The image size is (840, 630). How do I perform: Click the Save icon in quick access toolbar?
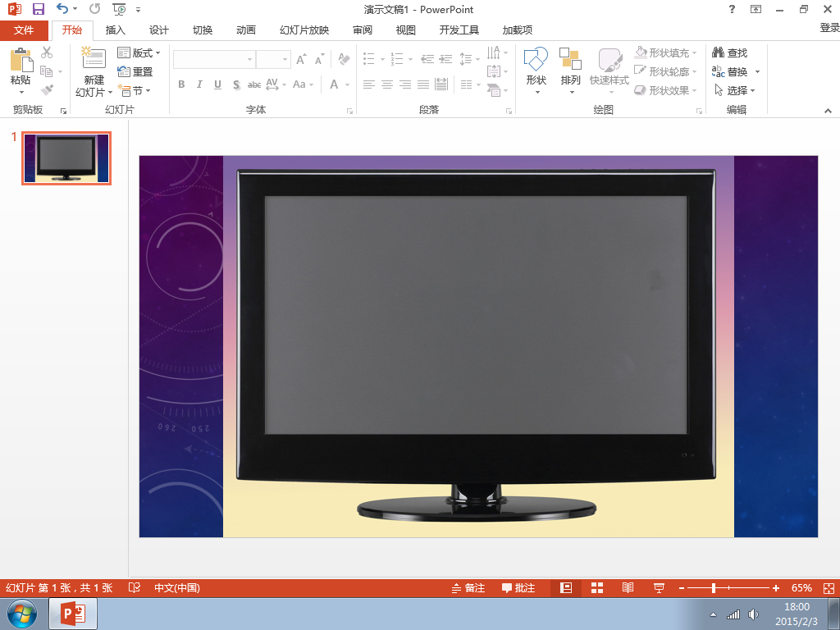click(38, 9)
